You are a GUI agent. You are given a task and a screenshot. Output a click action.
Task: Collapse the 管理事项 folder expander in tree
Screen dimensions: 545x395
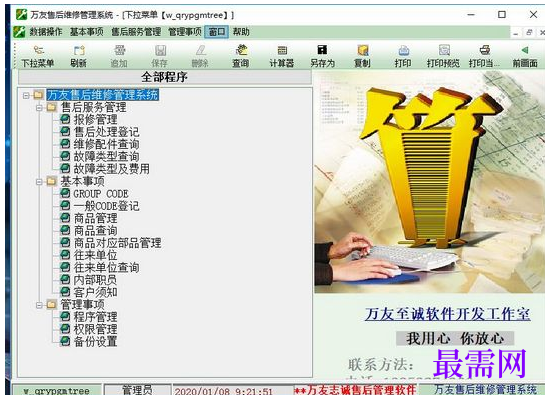(x=39, y=305)
